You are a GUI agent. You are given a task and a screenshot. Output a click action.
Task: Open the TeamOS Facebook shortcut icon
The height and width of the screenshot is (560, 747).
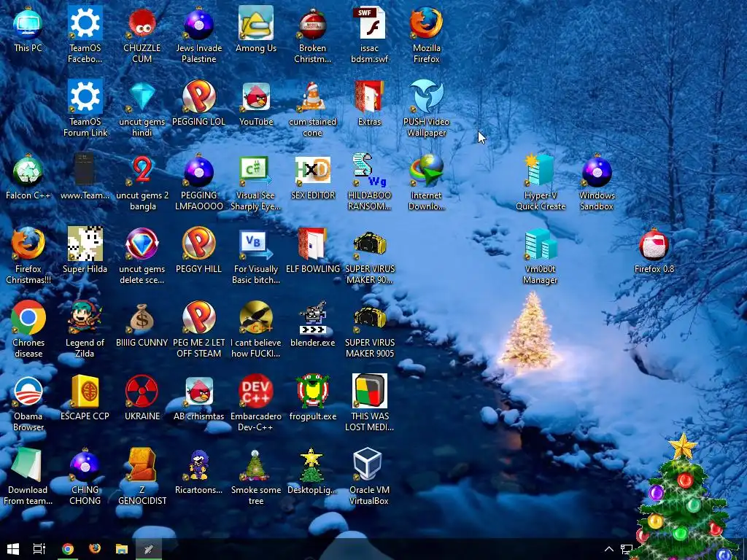click(85, 23)
